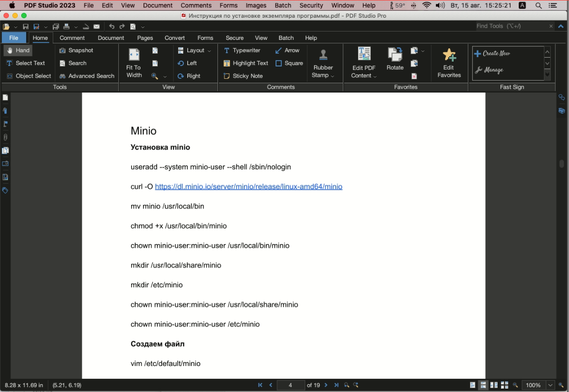Expand the Fast Sign list fully
The width and height of the screenshot is (569, 392).
[547, 75]
